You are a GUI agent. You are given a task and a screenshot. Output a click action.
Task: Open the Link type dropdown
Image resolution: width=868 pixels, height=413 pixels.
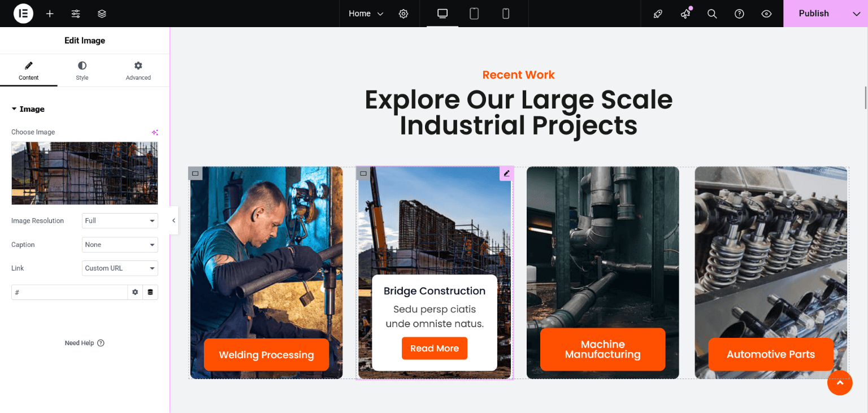pyautogui.click(x=120, y=268)
